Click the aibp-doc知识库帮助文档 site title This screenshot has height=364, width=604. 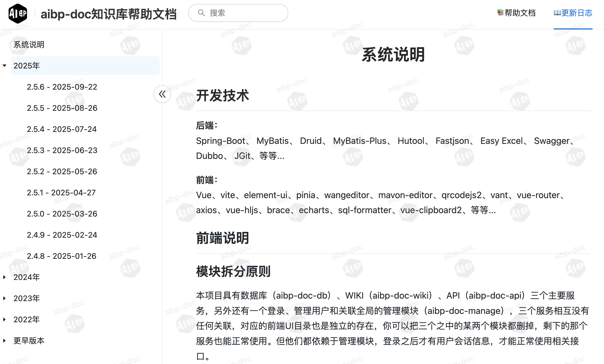coord(108,14)
